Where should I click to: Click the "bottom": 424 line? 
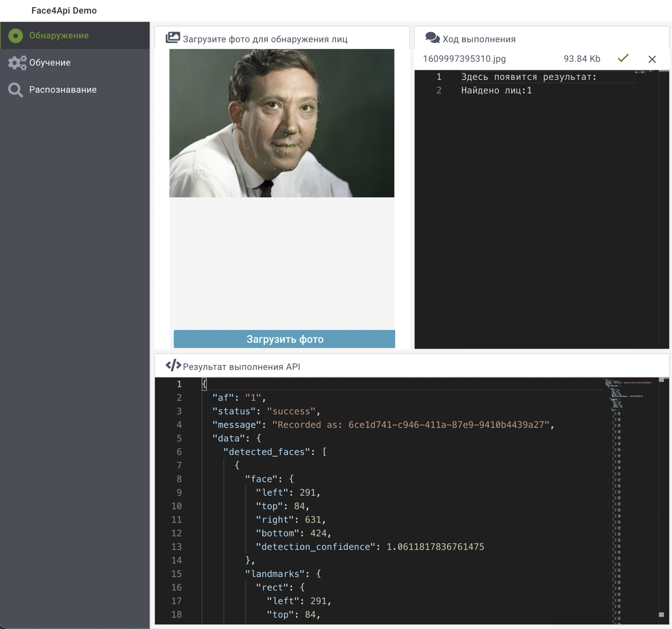click(294, 533)
